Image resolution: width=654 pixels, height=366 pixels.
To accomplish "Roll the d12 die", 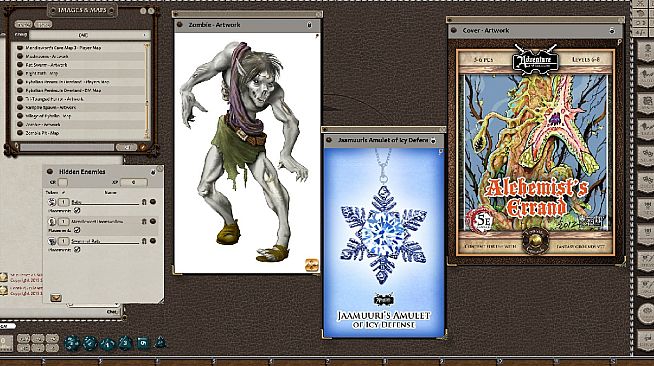I will (x=90, y=343).
